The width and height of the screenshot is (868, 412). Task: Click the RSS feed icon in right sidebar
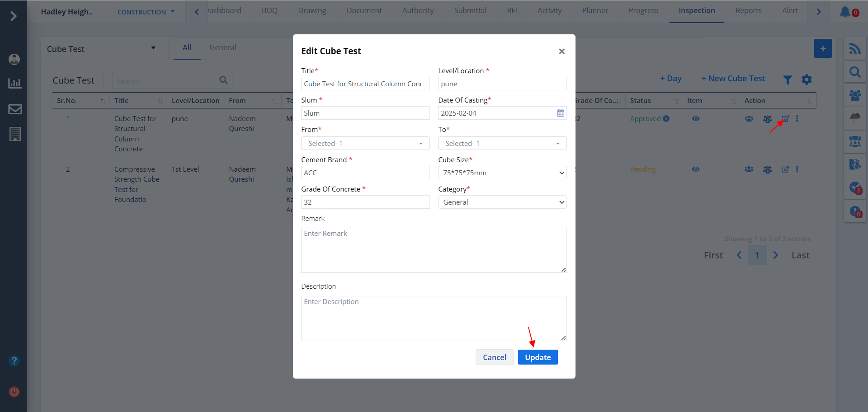[854, 49]
